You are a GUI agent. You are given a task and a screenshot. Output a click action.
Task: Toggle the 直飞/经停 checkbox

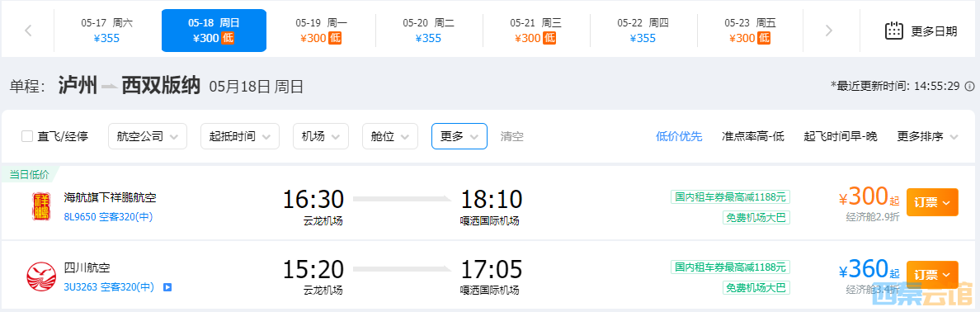coord(27,136)
